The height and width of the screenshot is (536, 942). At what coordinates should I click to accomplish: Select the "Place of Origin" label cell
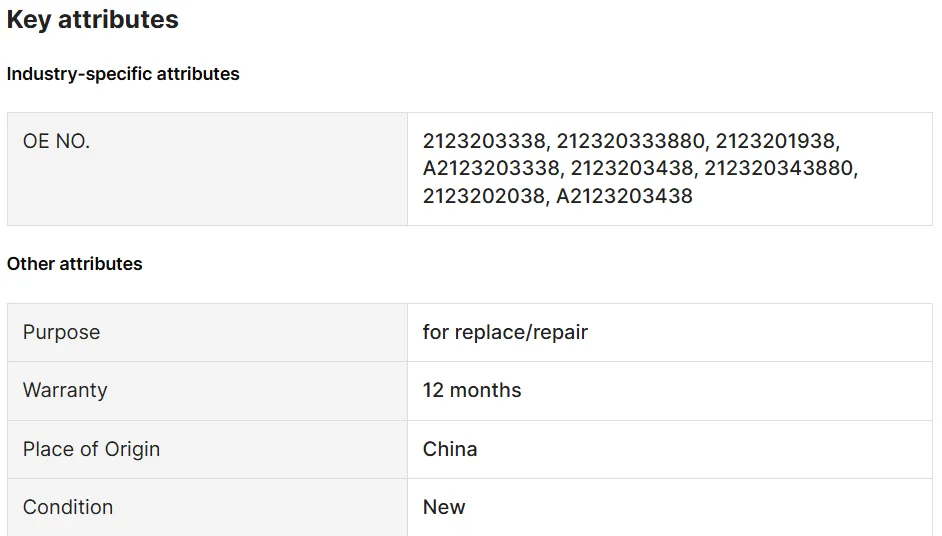coord(91,449)
